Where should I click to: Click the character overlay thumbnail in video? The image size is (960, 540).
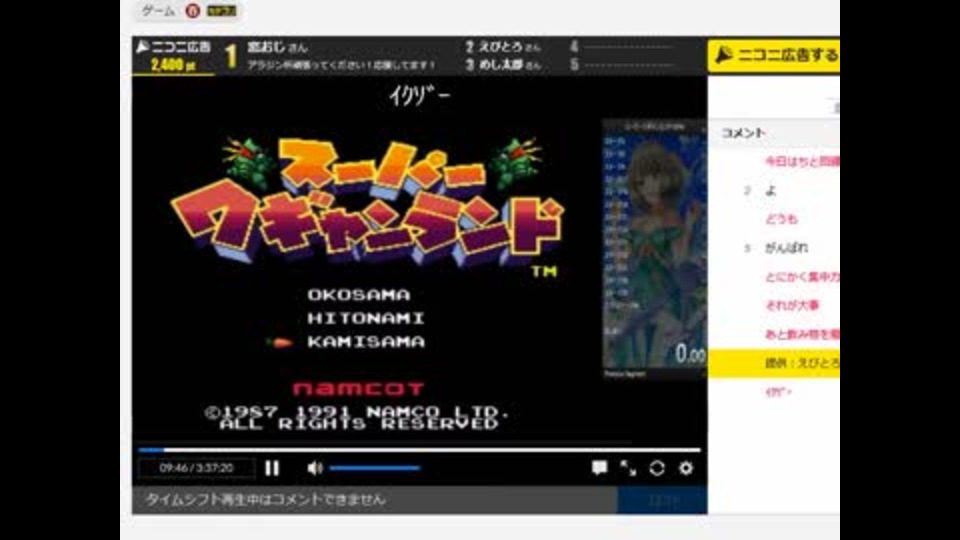point(654,248)
